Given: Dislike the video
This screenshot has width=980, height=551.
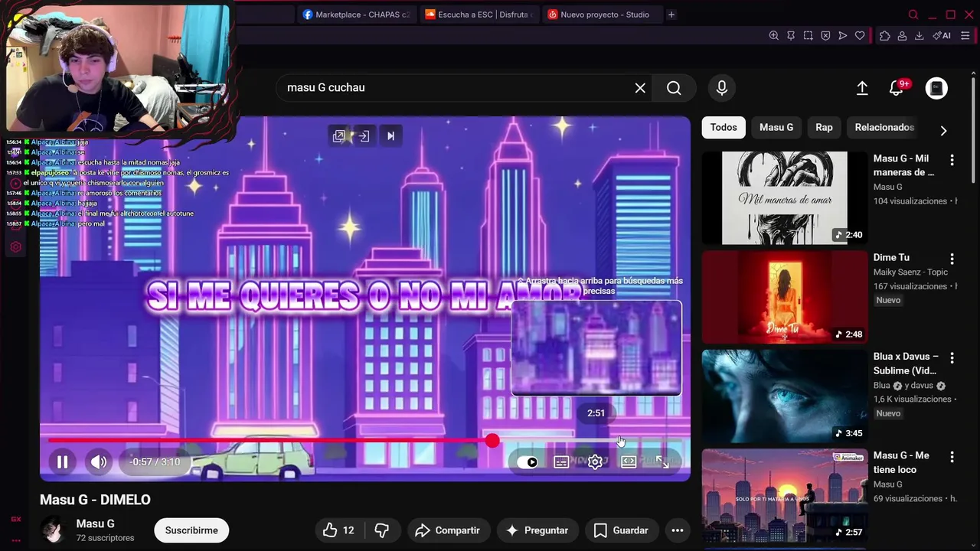Looking at the screenshot, I should (x=382, y=530).
